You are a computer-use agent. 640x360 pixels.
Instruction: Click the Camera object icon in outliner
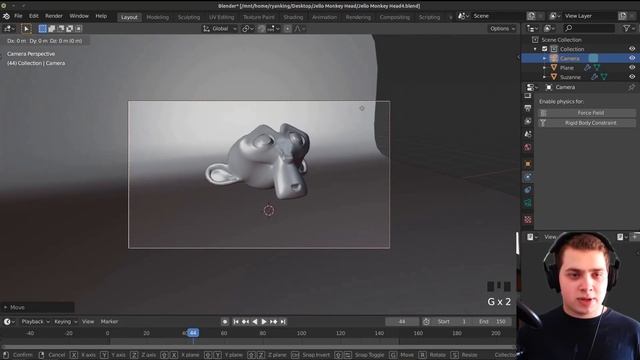point(554,58)
